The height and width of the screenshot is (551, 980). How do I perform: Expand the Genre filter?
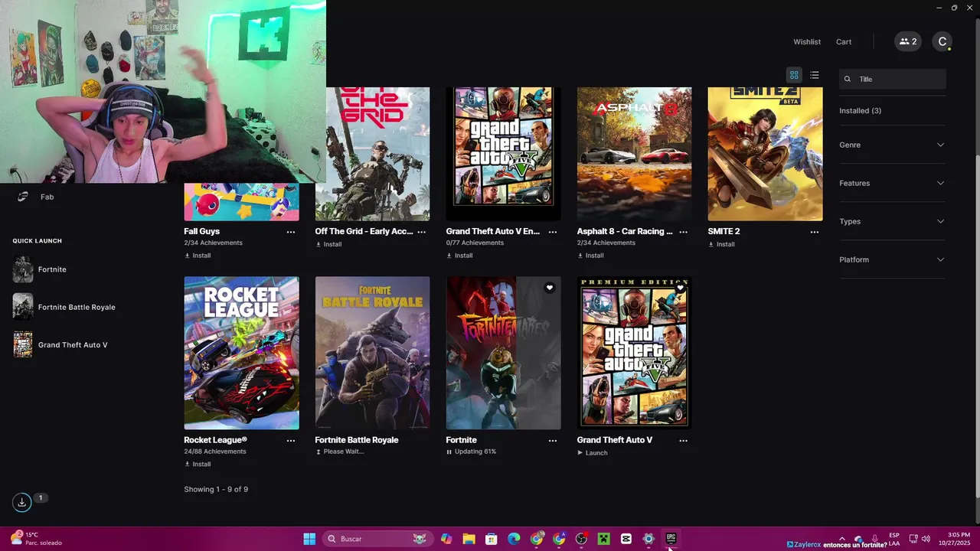pos(892,145)
